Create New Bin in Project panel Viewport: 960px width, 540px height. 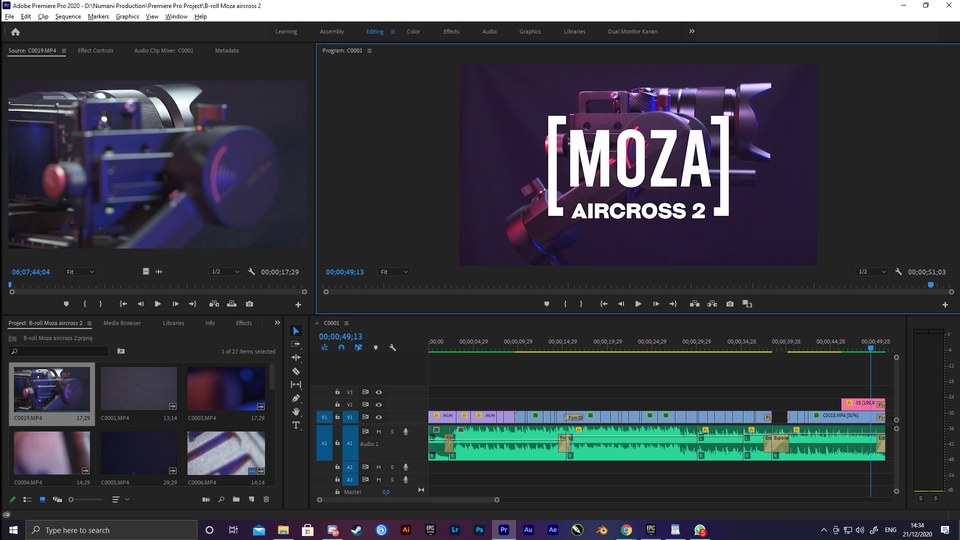pyautogui.click(x=236, y=500)
